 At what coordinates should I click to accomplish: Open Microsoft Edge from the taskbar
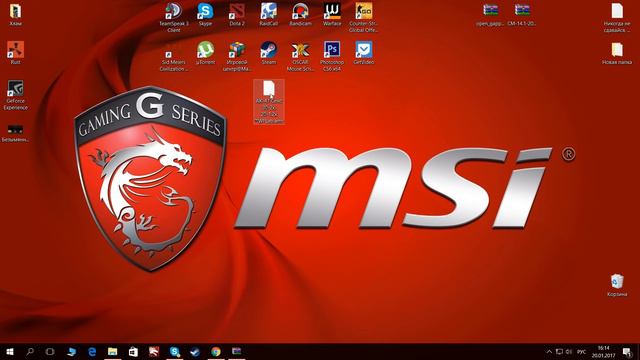92,351
